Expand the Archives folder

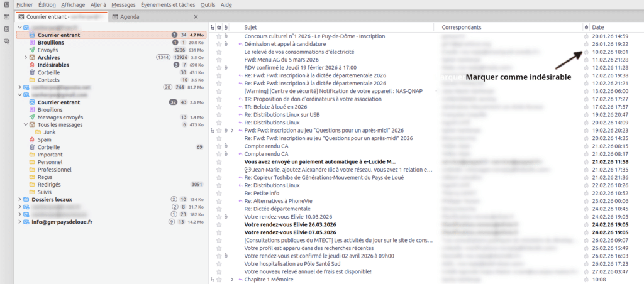(26, 57)
